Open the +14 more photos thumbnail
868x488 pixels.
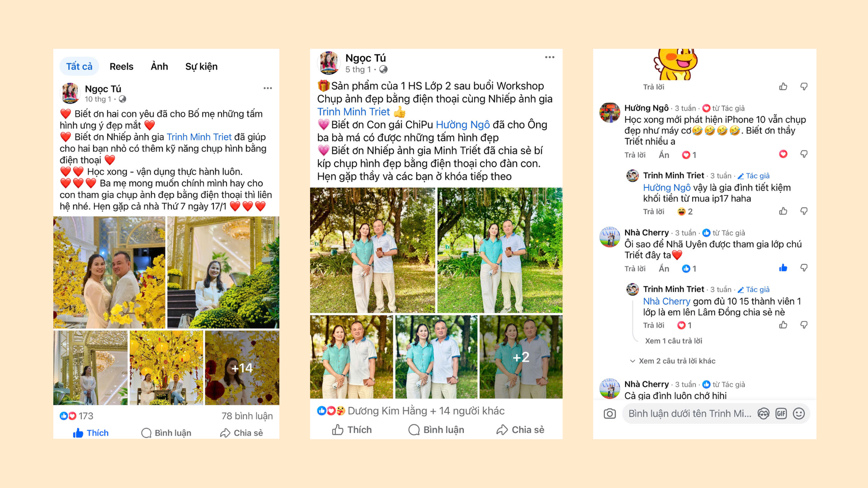[242, 368]
